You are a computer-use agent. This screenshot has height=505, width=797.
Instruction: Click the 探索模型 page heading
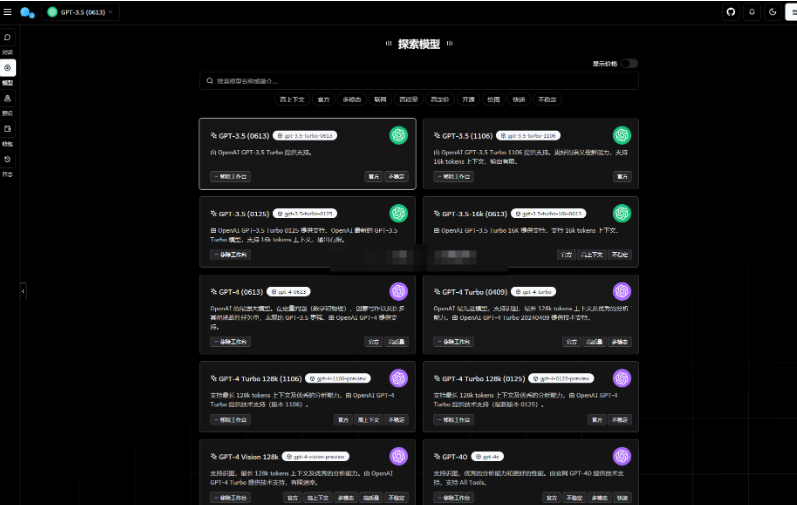click(x=419, y=44)
